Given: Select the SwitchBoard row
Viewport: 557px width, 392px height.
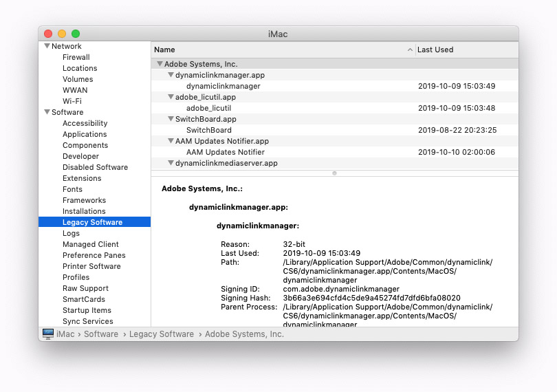Looking at the screenshot, I should [335, 130].
